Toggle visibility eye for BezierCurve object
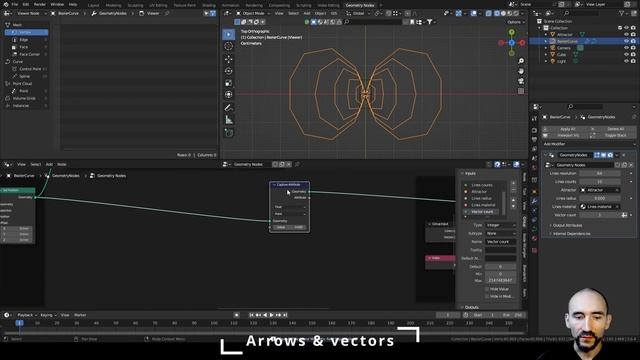 (x=626, y=41)
